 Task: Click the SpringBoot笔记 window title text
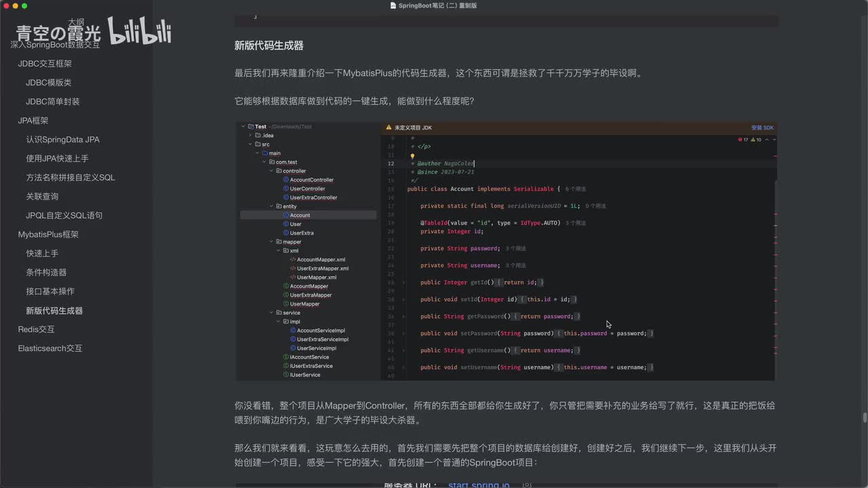438,5
